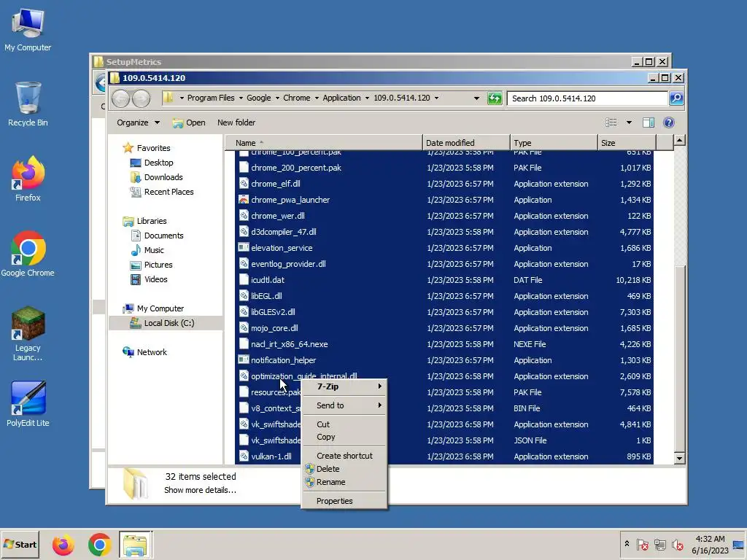
Task: Click the Firefox icon in the taskbar
Action: click(63, 545)
